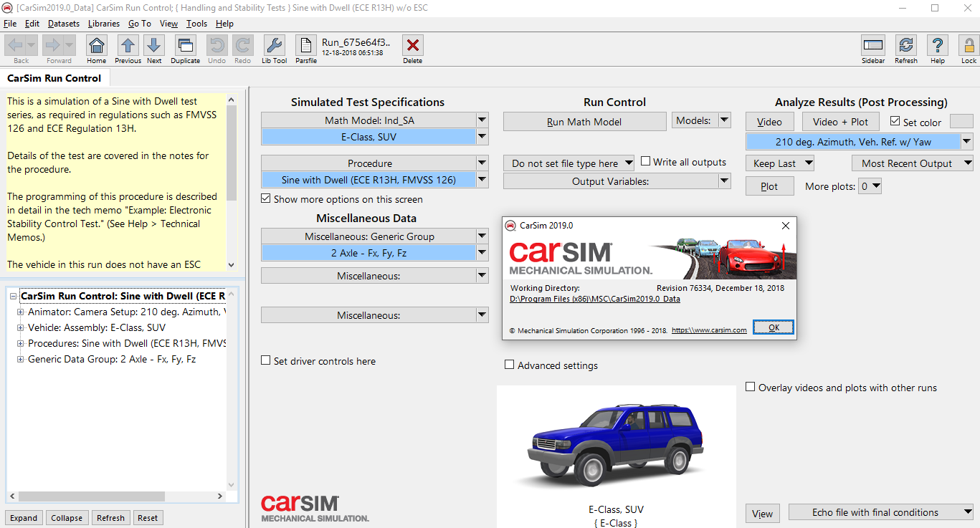The height and width of the screenshot is (528, 980).
Task: Click the Duplicate dataset icon
Action: click(185, 47)
